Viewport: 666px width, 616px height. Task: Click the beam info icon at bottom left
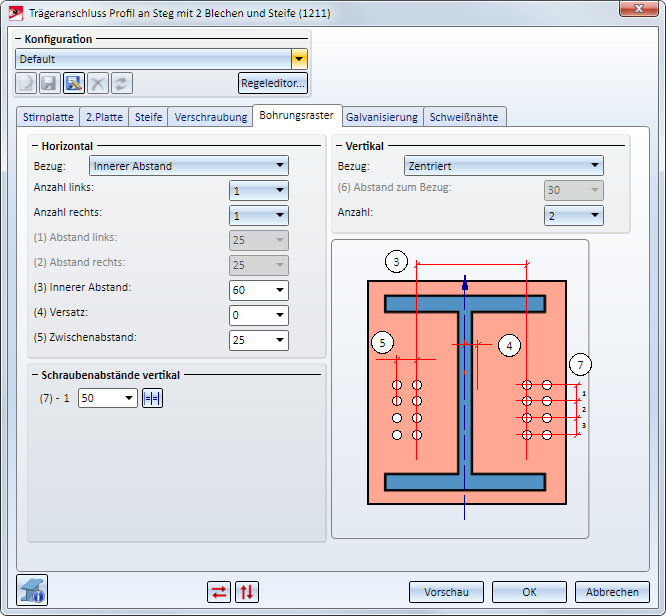click(32, 591)
